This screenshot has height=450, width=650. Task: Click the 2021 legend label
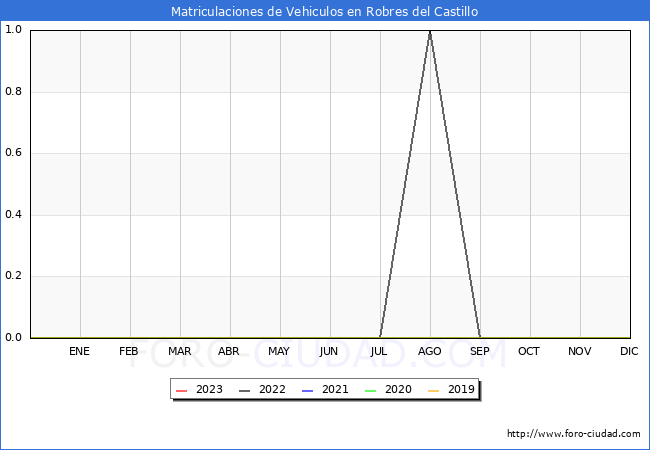pyautogui.click(x=335, y=390)
